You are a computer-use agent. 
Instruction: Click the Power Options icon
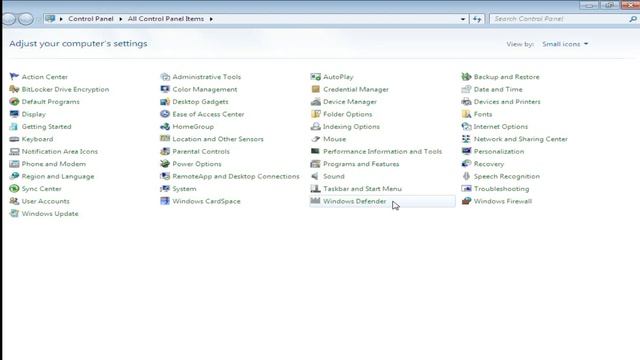[165, 164]
